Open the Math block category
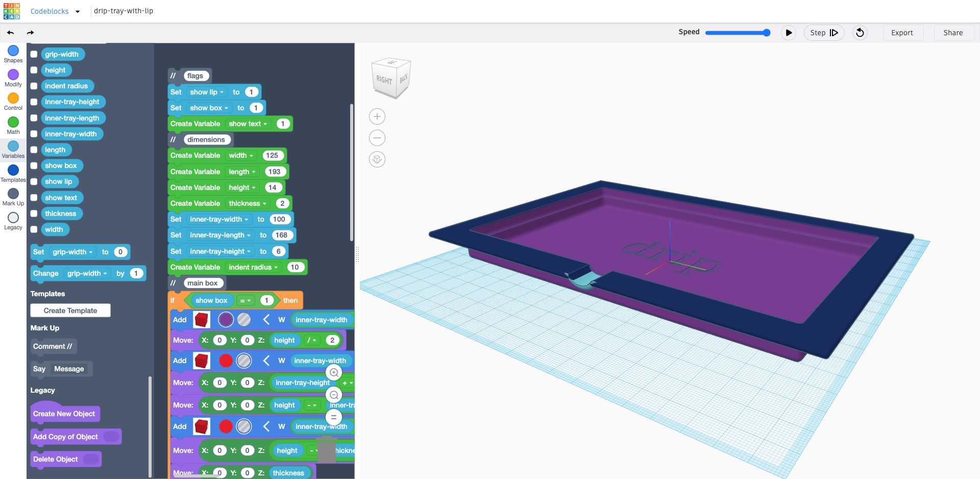 coord(13,125)
